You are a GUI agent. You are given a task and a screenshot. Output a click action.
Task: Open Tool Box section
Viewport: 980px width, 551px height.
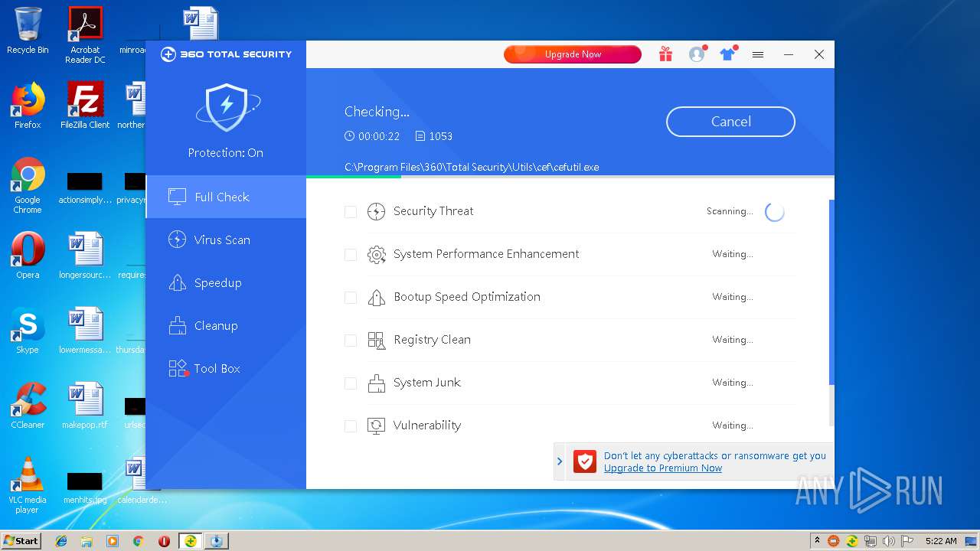[226, 368]
